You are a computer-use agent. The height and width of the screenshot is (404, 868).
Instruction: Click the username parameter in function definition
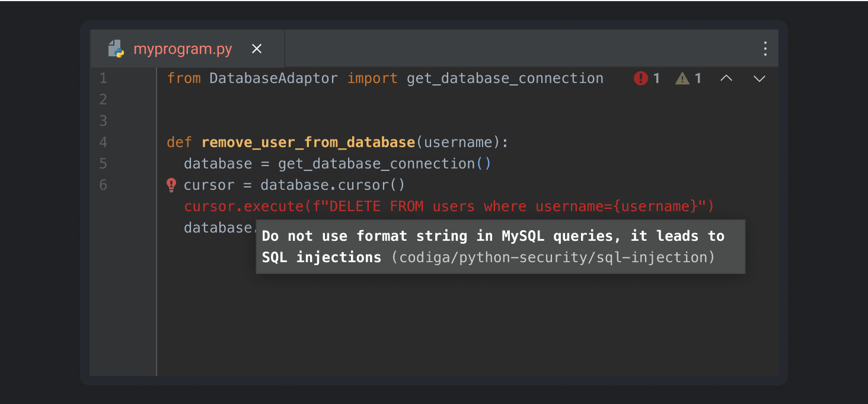[457, 142]
